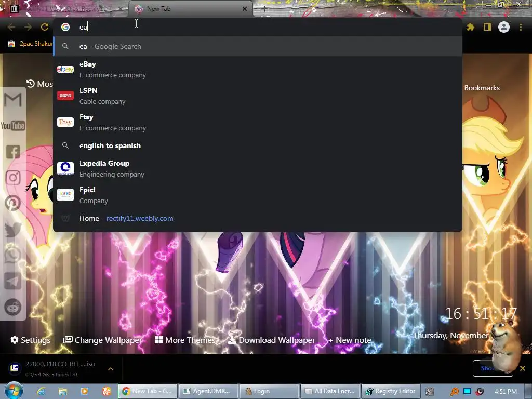Choose the eBay suggestion
Screen dimensions: 532x399
pos(258,70)
